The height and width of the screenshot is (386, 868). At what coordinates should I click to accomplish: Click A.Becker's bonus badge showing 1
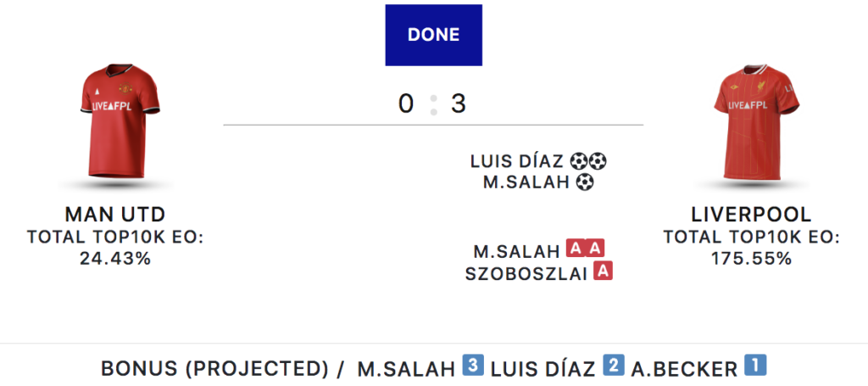[754, 368]
